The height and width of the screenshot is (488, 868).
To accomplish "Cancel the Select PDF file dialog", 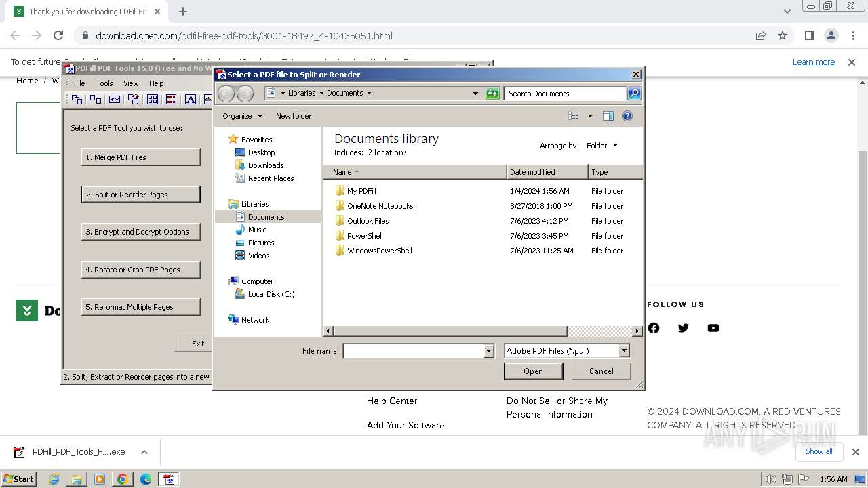I will [601, 371].
